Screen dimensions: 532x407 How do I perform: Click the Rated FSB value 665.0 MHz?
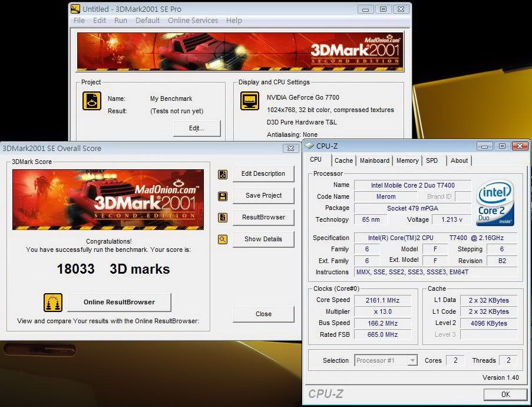pos(382,334)
